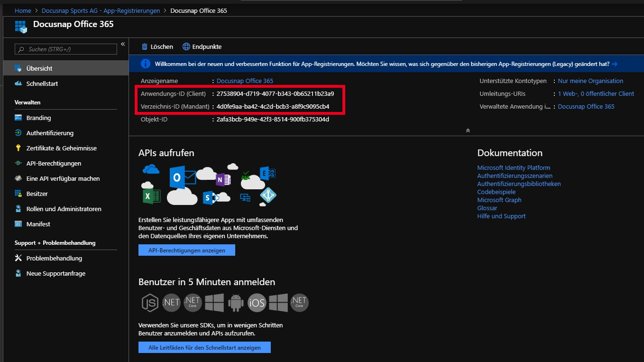644x362 pixels.
Task: Click the Home breadcrumb link
Action: click(23, 10)
